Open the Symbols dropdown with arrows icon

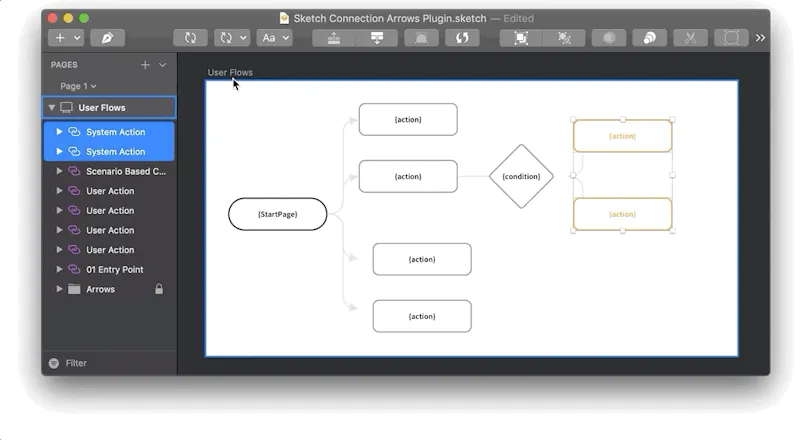[x=232, y=38]
